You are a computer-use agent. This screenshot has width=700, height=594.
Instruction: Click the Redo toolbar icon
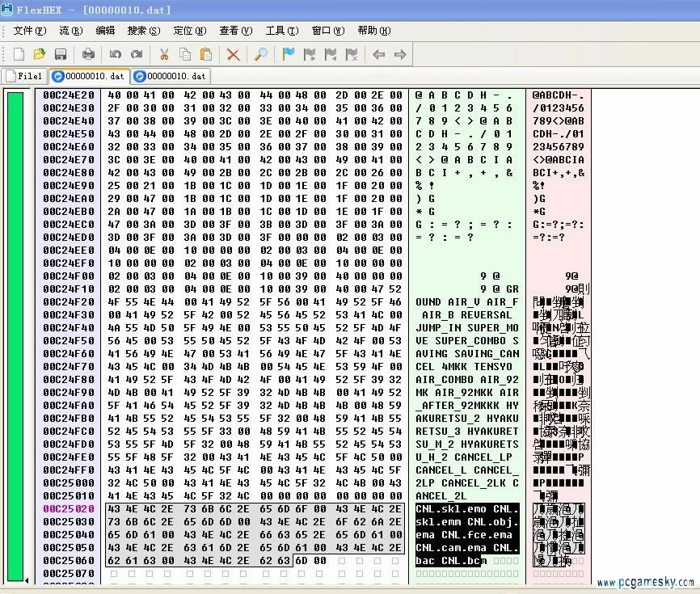137,54
